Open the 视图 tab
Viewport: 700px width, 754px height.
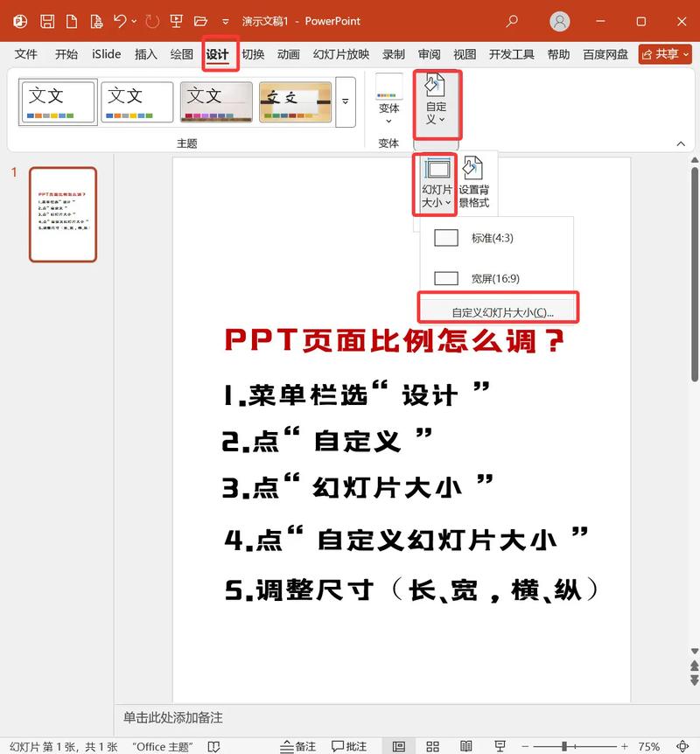[x=465, y=54]
